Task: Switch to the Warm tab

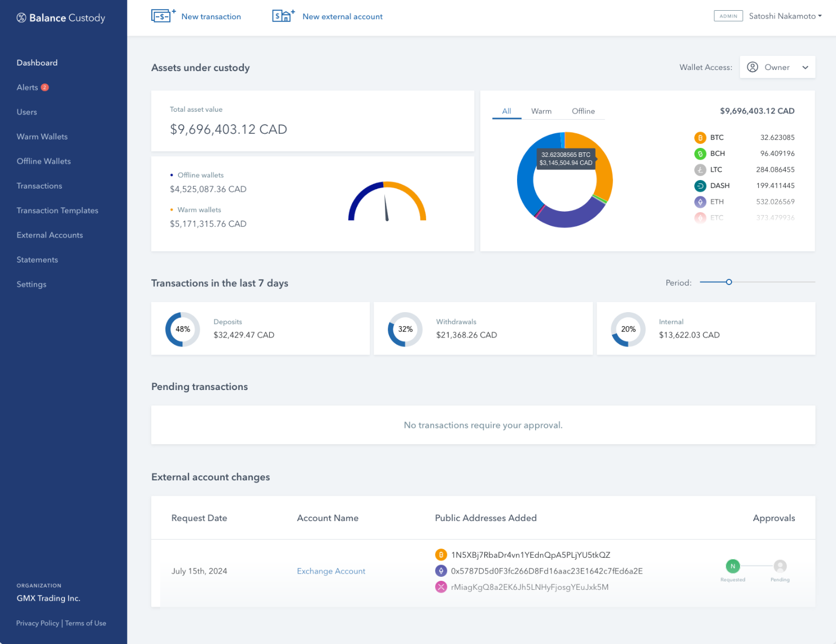Action: [541, 111]
